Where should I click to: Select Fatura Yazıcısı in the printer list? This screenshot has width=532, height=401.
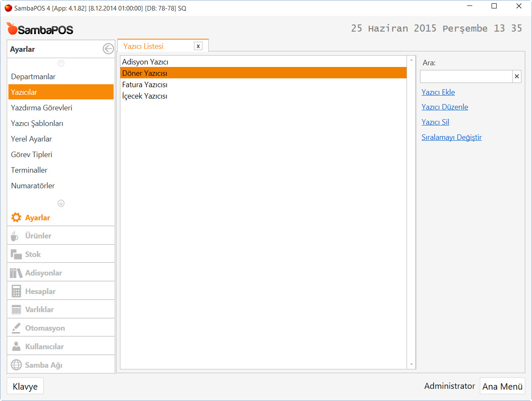[x=145, y=85]
